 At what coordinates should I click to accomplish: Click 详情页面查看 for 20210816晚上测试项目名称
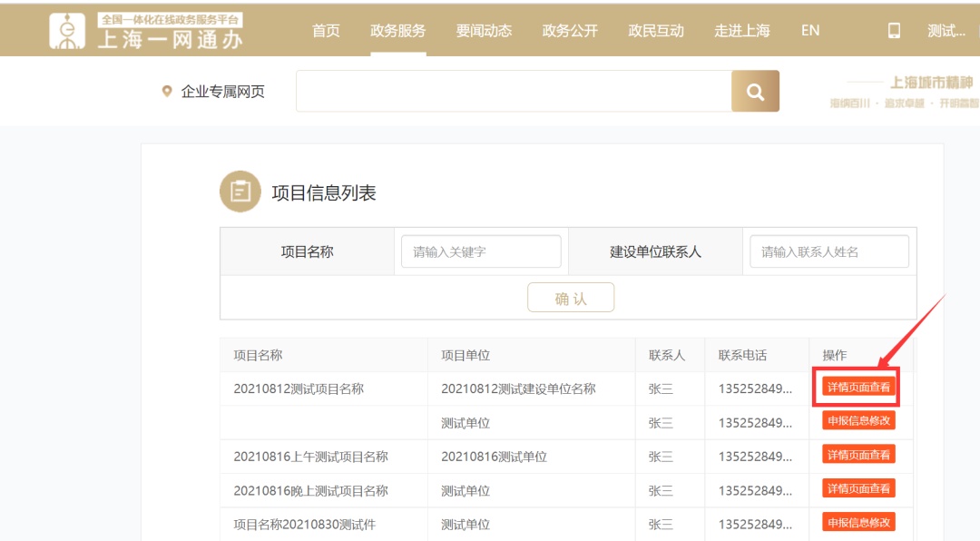(x=858, y=488)
